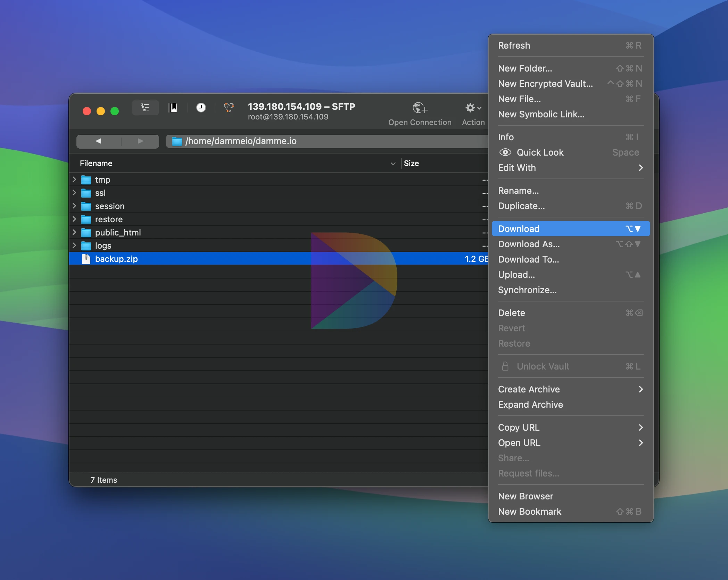
Task: Click the Quick Look eye icon
Action: 505,152
